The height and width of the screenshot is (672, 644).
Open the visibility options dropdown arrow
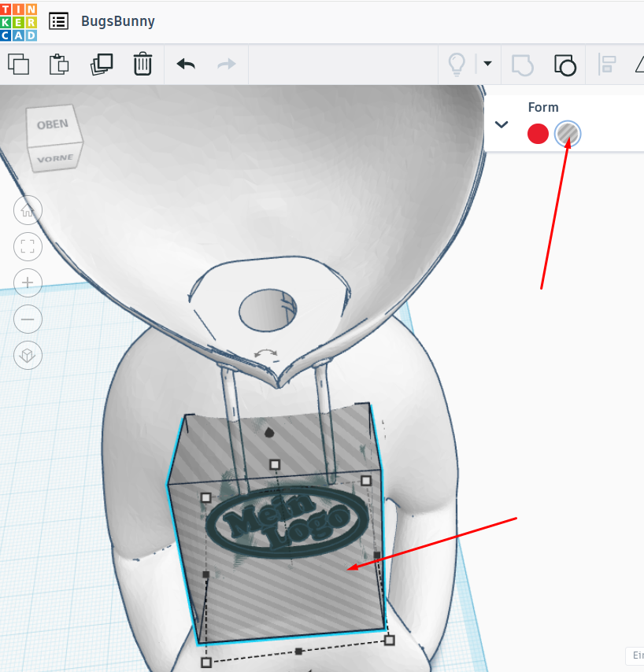[x=487, y=64]
